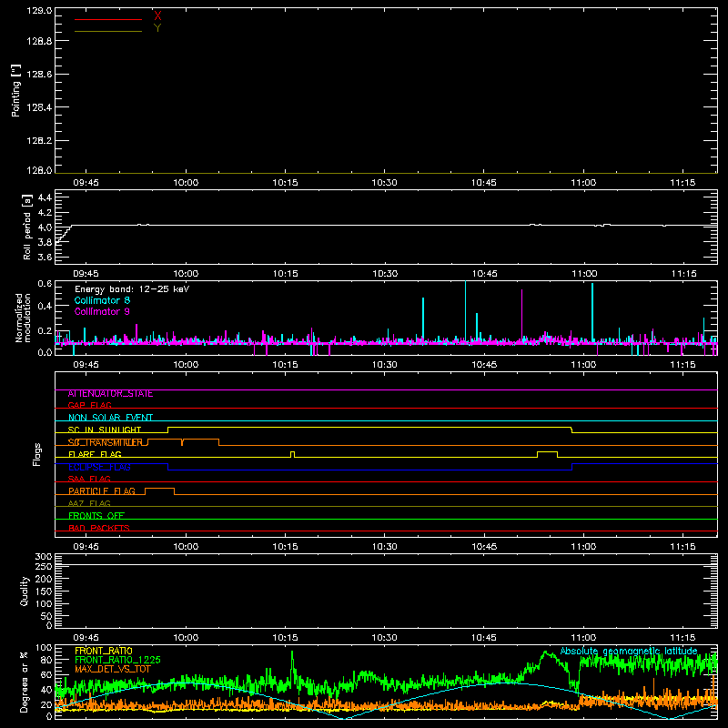Image resolution: width=728 pixels, height=728 pixels.
Task: Click the green FRONTS_OFF label
Action: (x=96, y=516)
